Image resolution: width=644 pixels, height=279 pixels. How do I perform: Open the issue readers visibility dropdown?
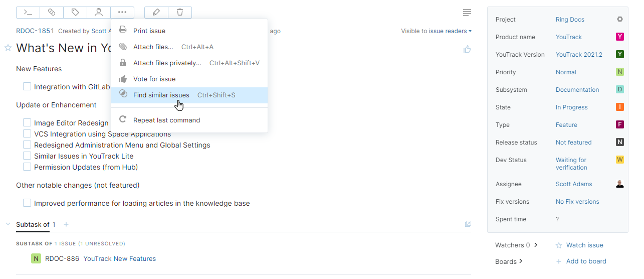450,31
